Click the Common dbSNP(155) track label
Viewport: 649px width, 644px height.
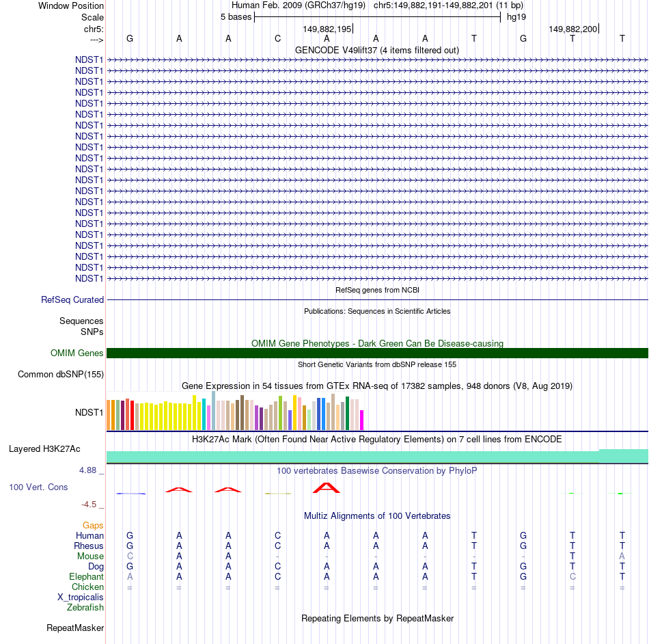click(60, 375)
